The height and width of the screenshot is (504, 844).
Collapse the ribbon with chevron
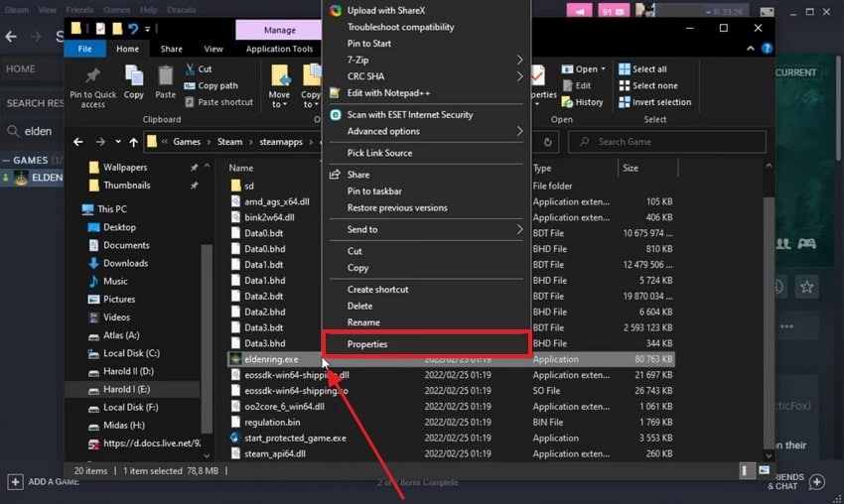pyautogui.click(x=751, y=49)
